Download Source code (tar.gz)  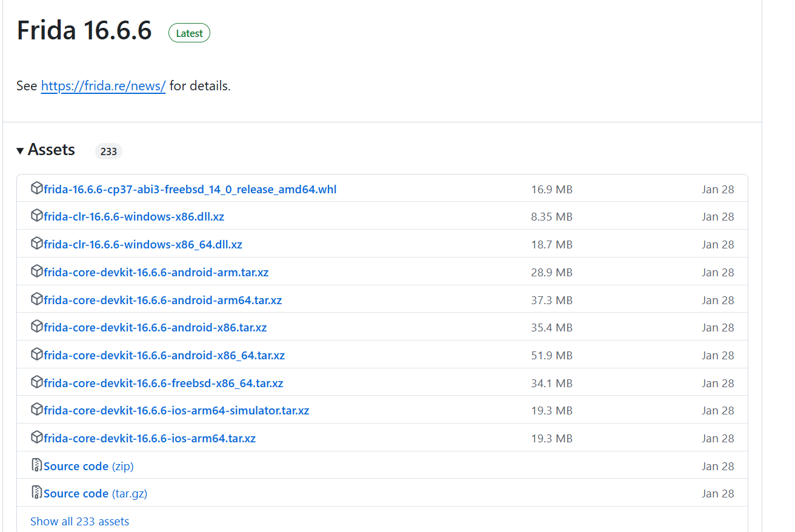96,494
